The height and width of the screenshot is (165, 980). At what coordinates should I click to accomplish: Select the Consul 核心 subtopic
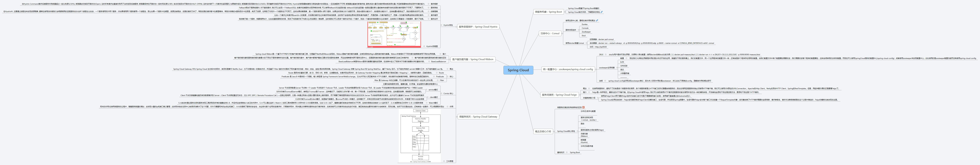coord(449,94)
